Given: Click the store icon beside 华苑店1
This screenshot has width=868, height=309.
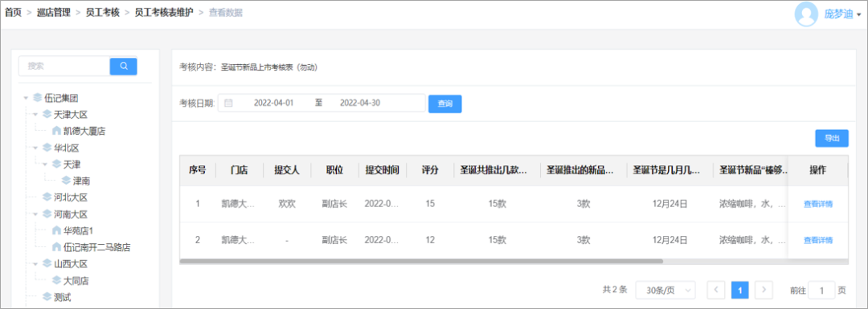Looking at the screenshot, I should pos(56,230).
